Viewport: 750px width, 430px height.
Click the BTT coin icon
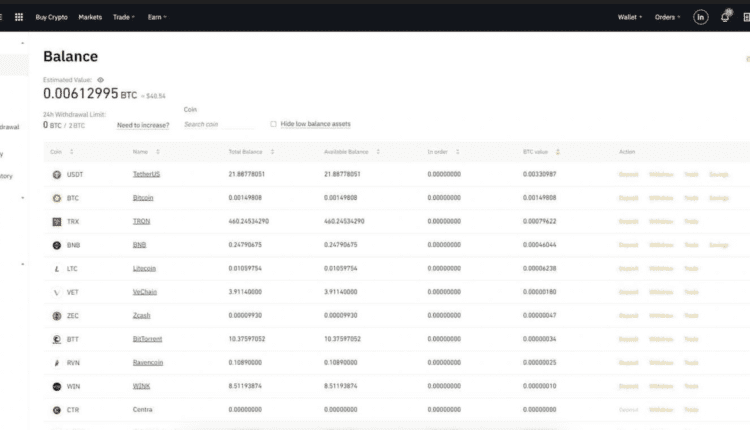click(57, 339)
